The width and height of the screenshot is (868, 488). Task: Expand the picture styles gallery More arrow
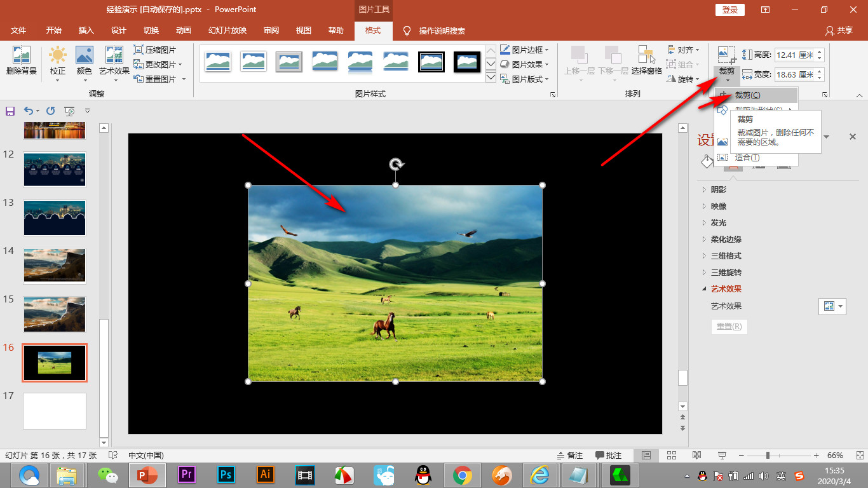point(491,78)
